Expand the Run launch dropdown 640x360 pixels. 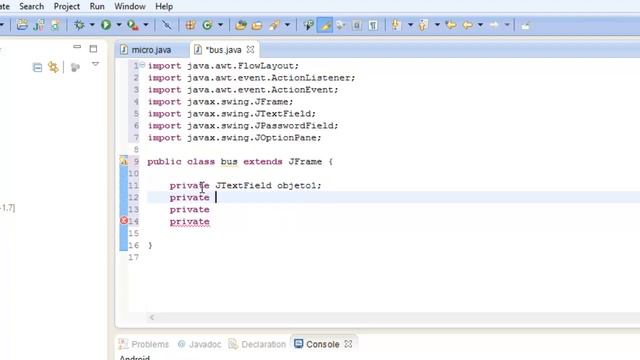pyautogui.click(x=119, y=25)
